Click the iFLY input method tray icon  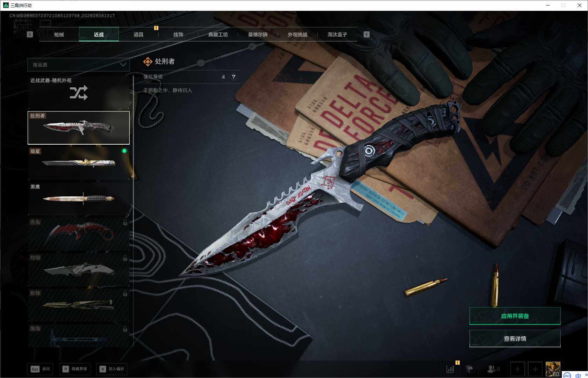(x=567, y=375)
